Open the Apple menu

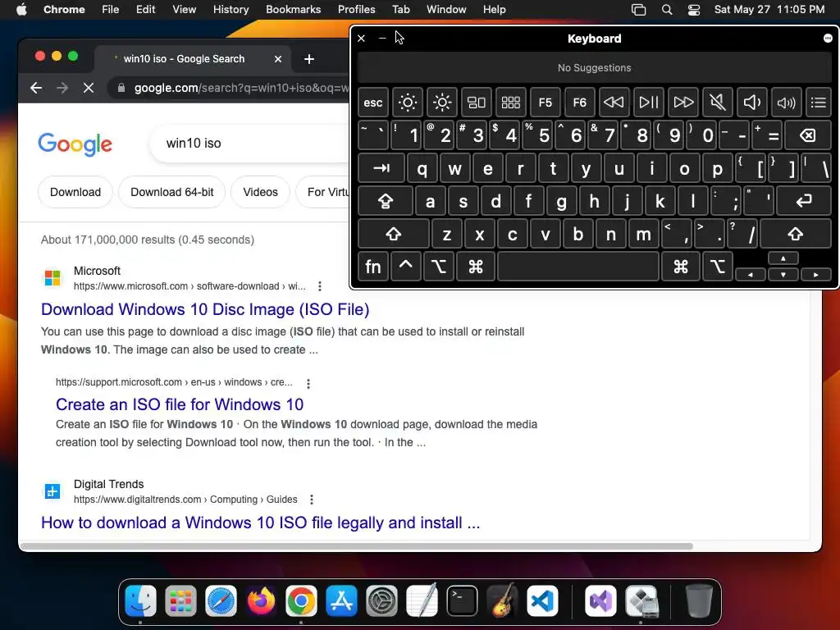[x=21, y=9]
